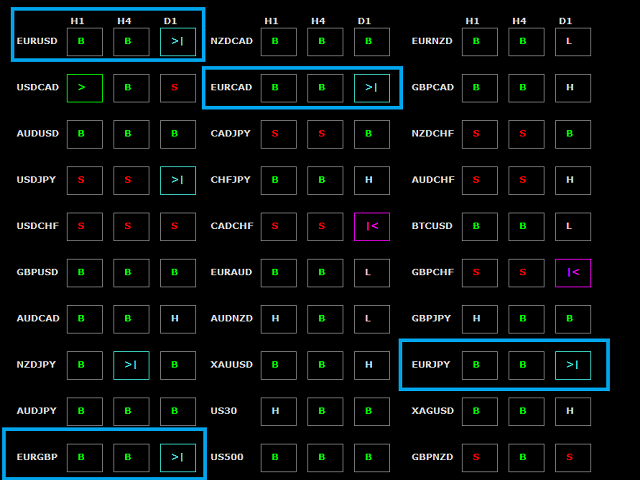Image resolution: width=640 pixels, height=480 pixels.
Task: Click the EURAUD D1 L box
Action: tap(372, 273)
